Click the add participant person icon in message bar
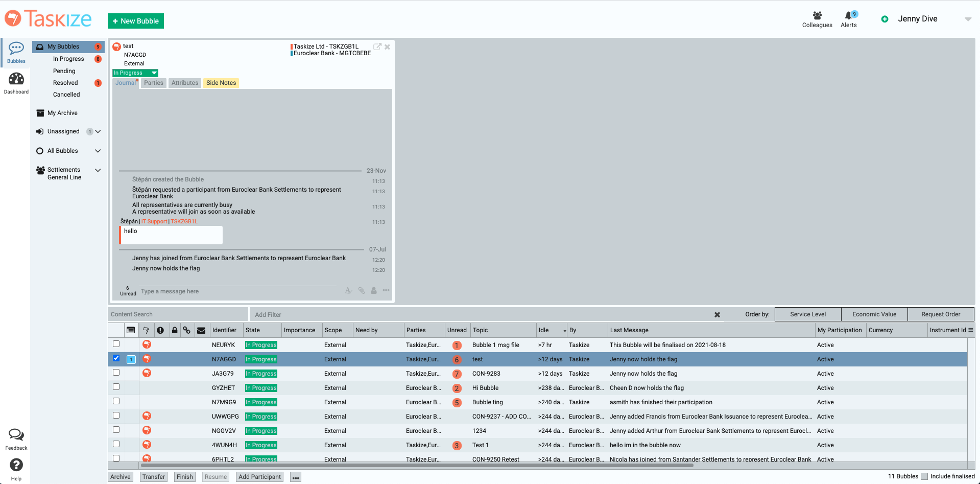The width and height of the screenshot is (980, 484). tap(374, 291)
